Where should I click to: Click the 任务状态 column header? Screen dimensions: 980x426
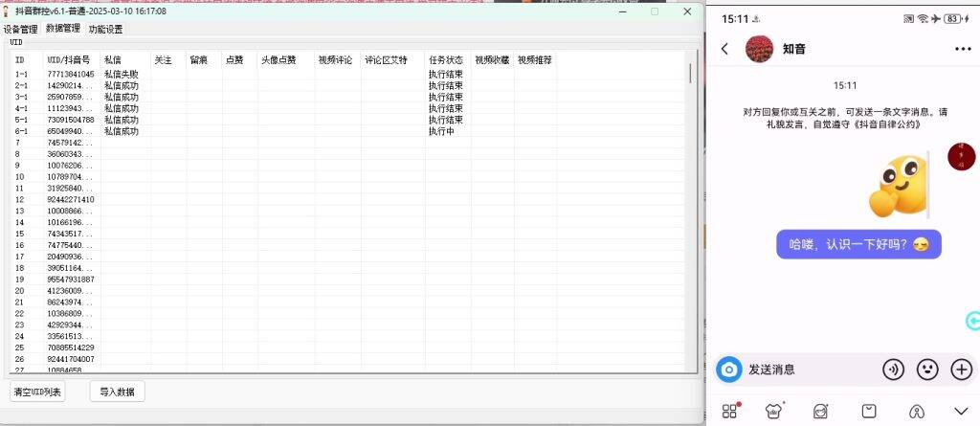(x=446, y=59)
